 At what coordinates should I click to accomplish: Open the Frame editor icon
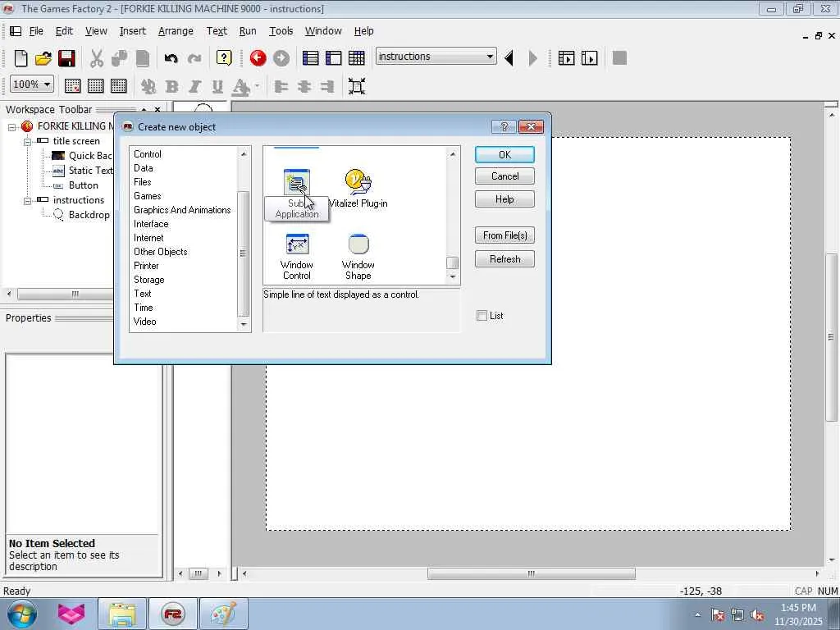tap(333, 58)
